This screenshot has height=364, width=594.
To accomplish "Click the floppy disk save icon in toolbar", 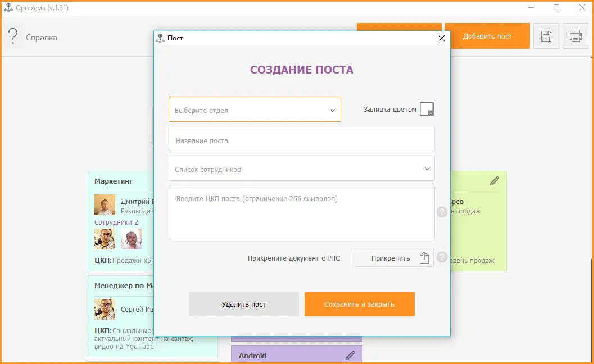I will [546, 35].
